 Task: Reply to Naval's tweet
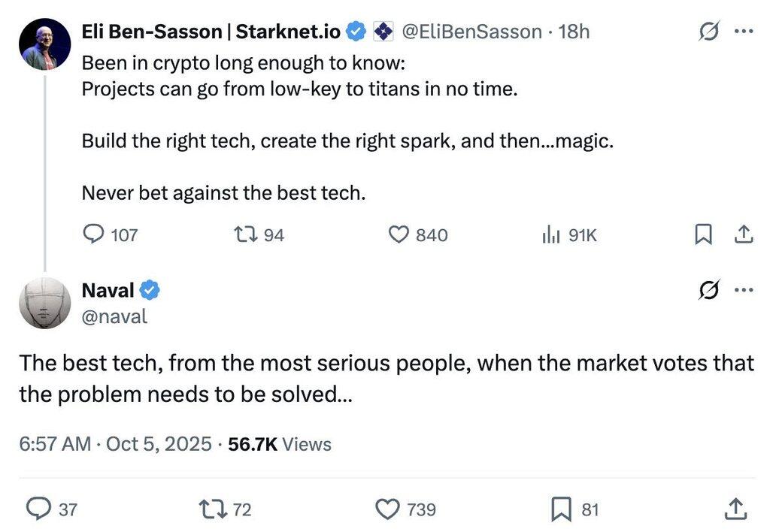tap(38, 509)
